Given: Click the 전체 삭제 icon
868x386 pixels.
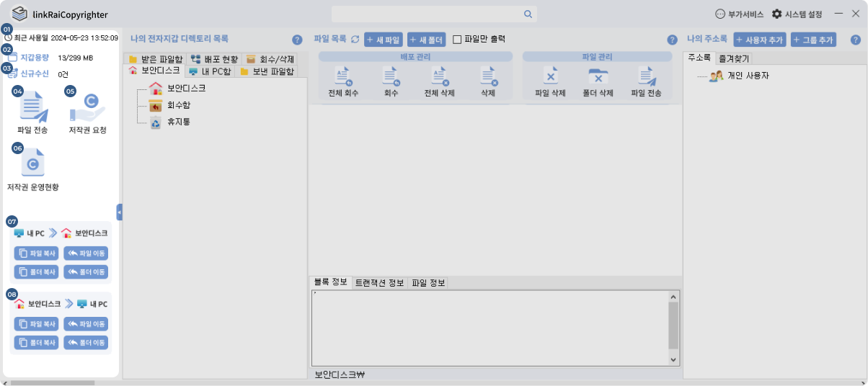Looking at the screenshot, I should click(439, 76).
